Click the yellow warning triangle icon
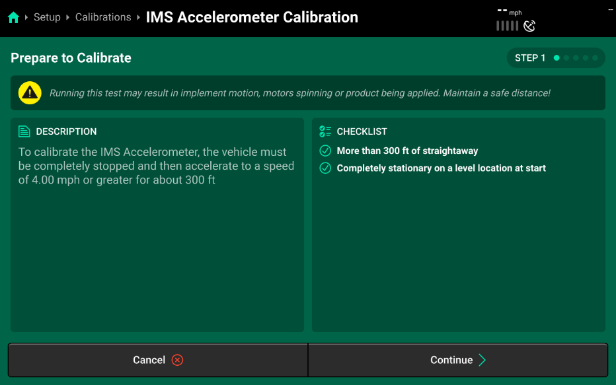 coord(30,93)
